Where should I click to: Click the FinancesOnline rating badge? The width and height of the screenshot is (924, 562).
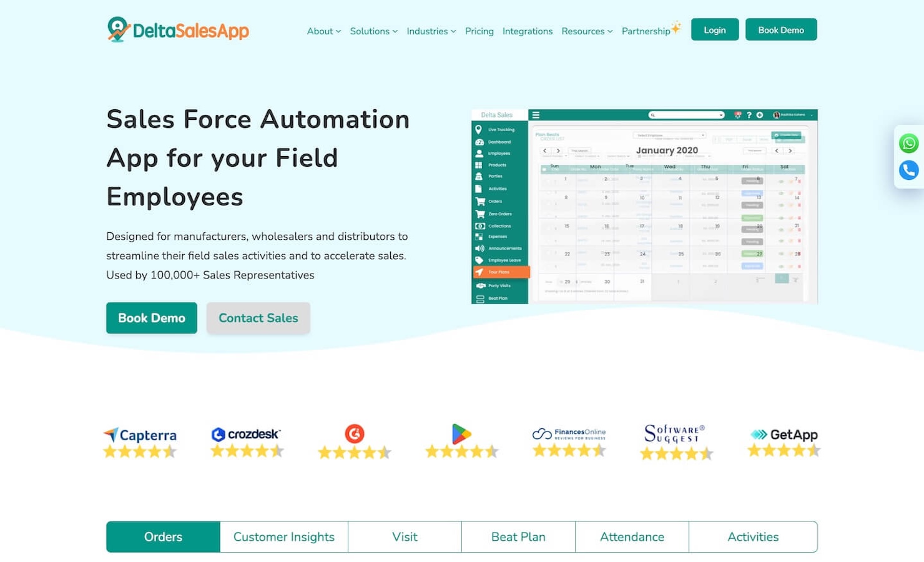pos(569,442)
